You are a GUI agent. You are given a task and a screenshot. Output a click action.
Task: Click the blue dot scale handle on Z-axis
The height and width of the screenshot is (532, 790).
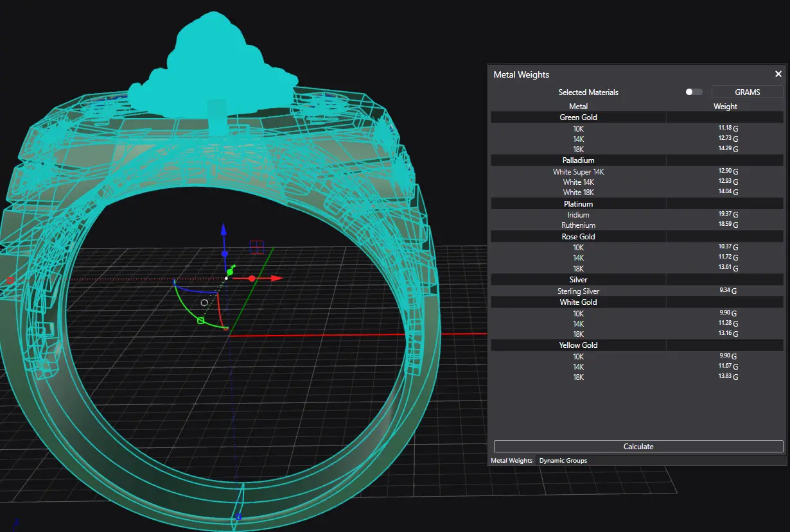tap(224, 254)
